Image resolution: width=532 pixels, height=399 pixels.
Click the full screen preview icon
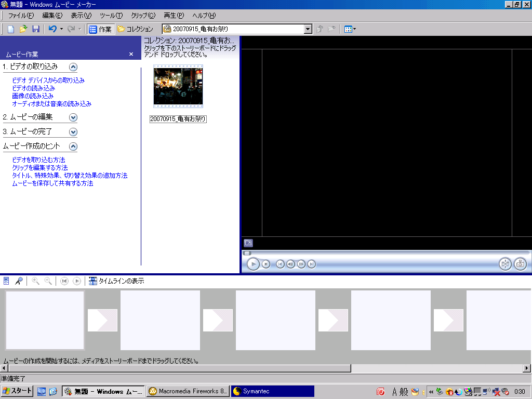[248, 243]
